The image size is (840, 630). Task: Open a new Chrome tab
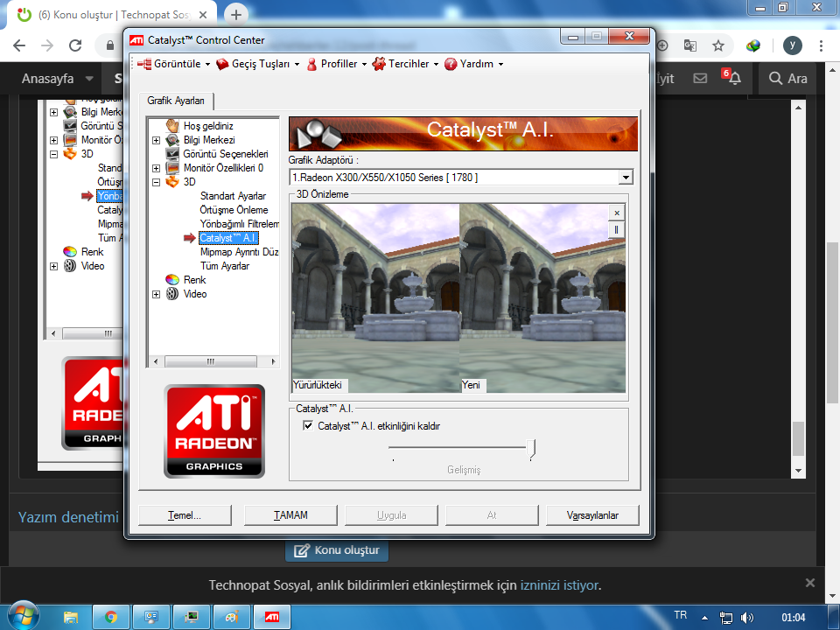(x=235, y=15)
